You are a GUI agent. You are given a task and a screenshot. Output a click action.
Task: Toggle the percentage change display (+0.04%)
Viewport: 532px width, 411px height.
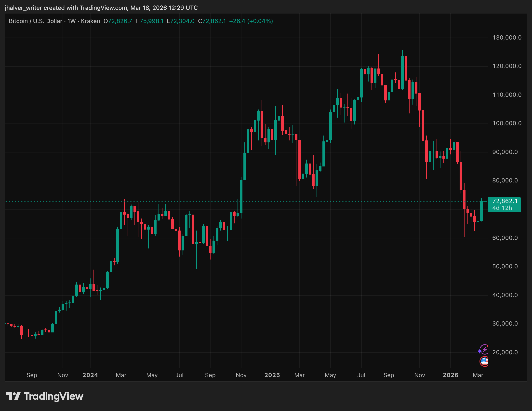click(260, 21)
